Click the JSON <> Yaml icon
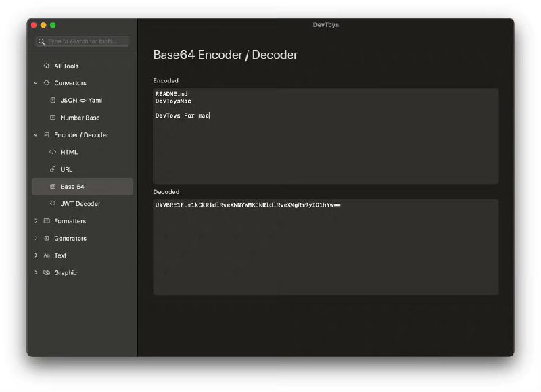Image resolution: width=541 pixels, height=392 pixels. pos(53,100)
